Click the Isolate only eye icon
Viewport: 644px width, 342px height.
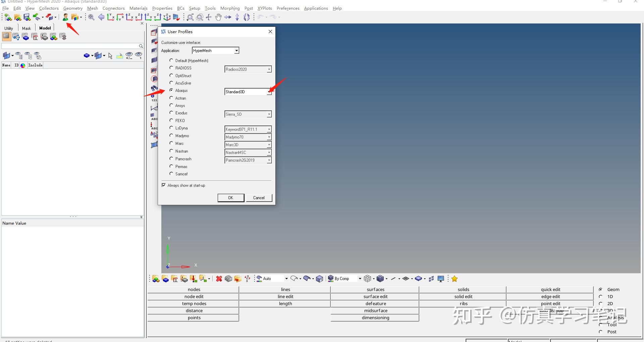tap(139, 56)
